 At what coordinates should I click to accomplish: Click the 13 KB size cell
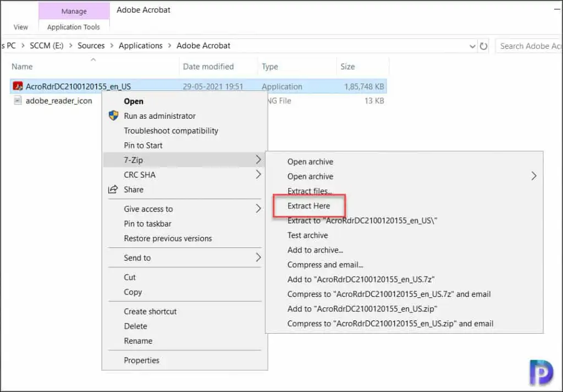(x=374, y=101)
